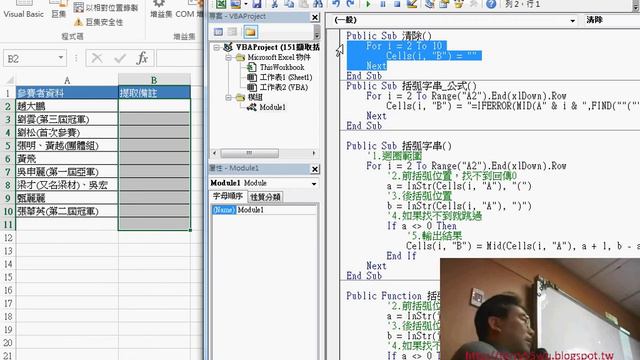Select the 擷取備註 header cell

(x=154, y=93)
